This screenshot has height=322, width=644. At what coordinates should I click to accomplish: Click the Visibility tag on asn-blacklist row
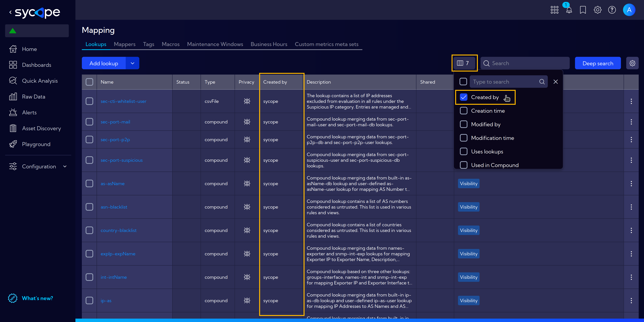(468, 207)
